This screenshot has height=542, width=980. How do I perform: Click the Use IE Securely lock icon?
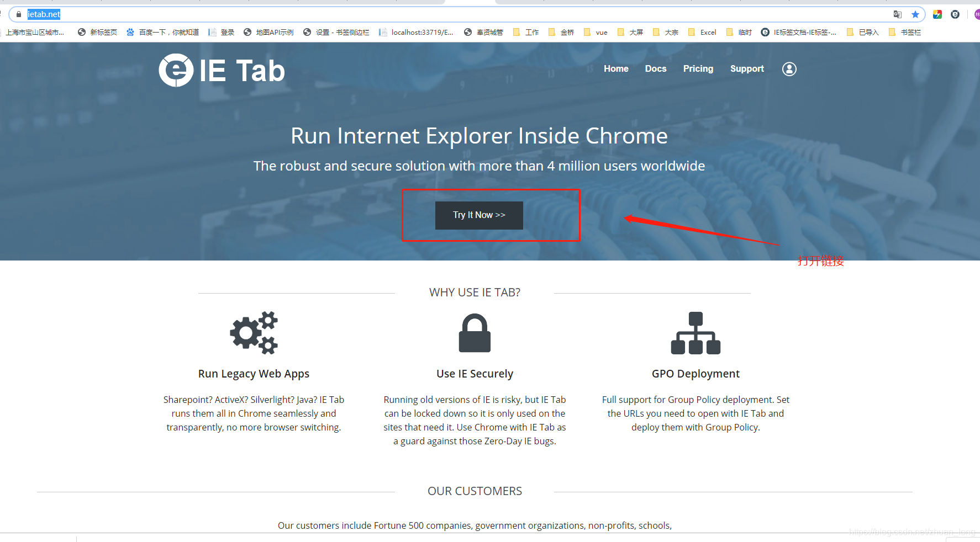475,333
